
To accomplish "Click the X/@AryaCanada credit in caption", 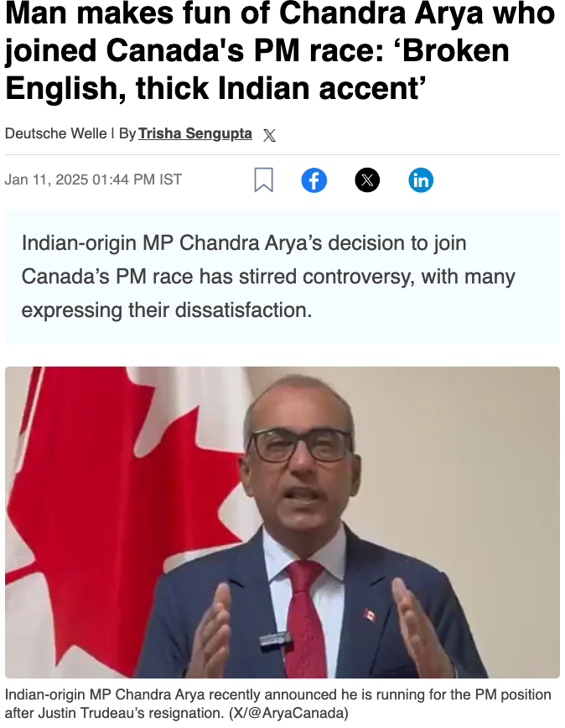I will (288, 713).
